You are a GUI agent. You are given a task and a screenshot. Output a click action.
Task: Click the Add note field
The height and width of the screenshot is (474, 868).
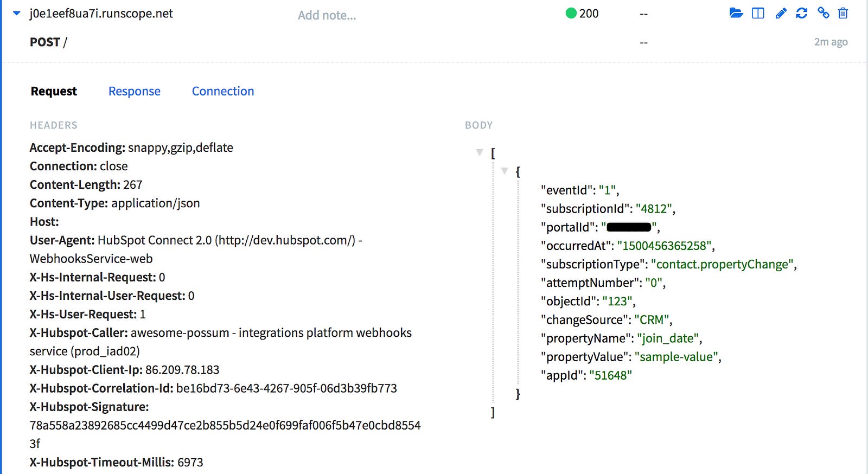pos(327,15)
